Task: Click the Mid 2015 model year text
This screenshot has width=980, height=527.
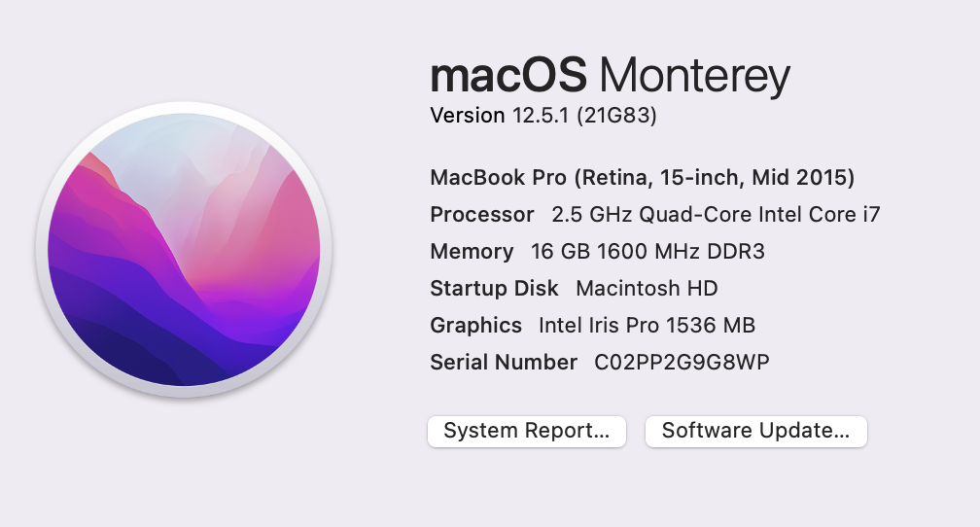Action: [x=799, y=178]
